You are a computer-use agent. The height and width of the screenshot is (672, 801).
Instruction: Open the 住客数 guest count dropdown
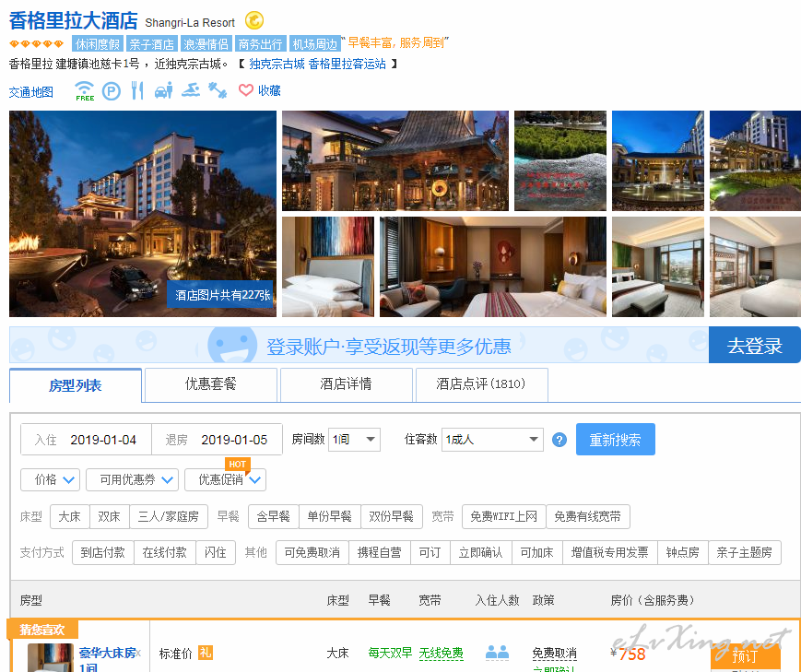coord(492,440)
